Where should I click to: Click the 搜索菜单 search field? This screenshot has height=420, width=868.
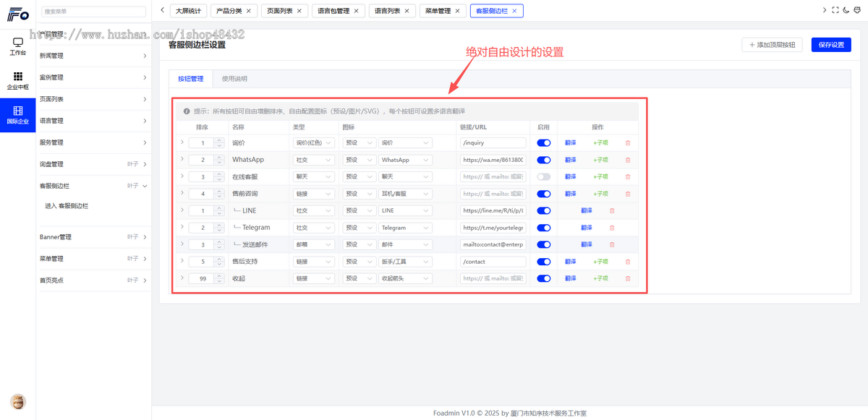[93, 12]
